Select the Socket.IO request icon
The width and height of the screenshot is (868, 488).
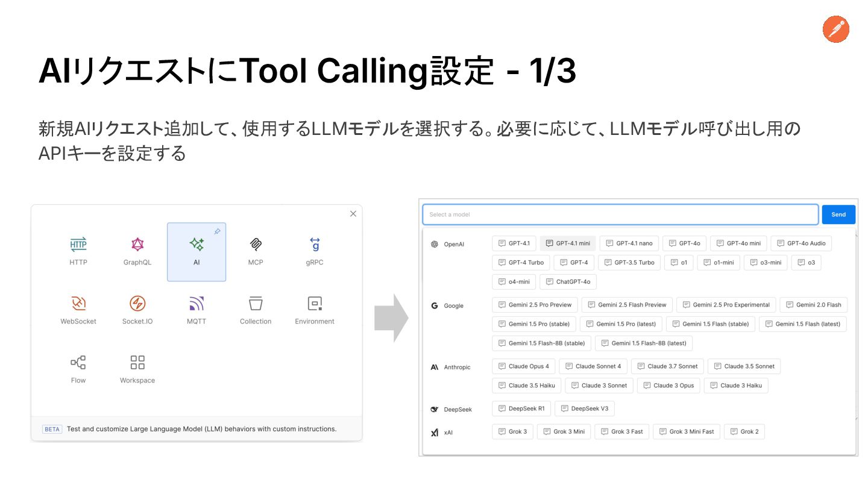point(137,303)
